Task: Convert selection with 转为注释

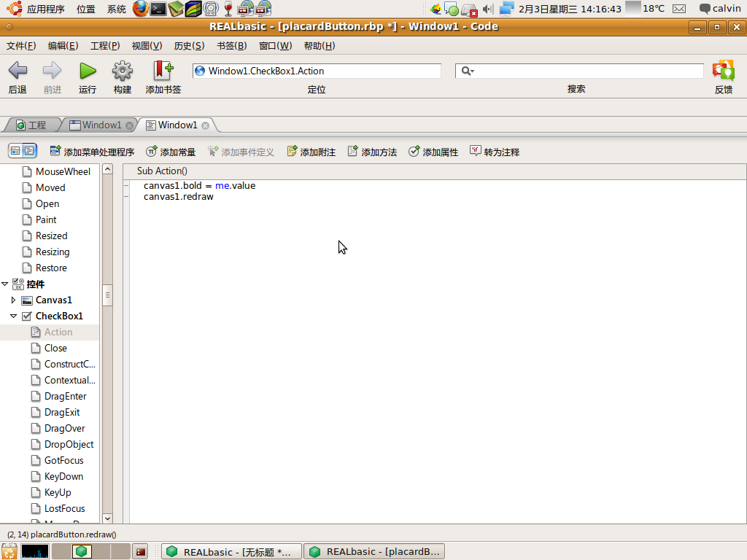Action: point(495,152)
